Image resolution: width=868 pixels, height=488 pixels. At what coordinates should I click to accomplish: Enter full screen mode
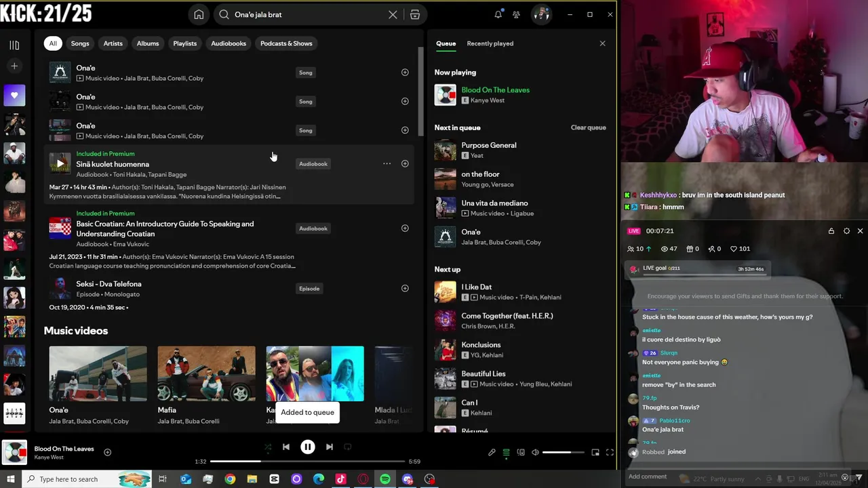point(610,453)
